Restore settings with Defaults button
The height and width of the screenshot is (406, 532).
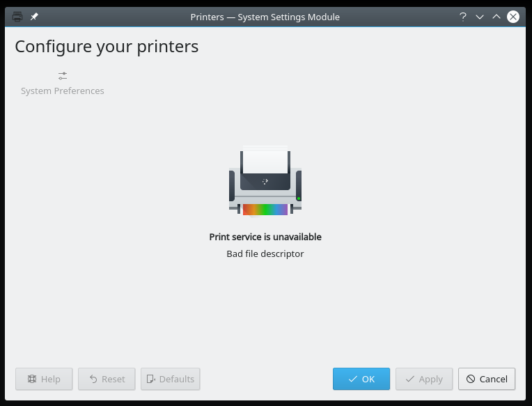[171, 379]
